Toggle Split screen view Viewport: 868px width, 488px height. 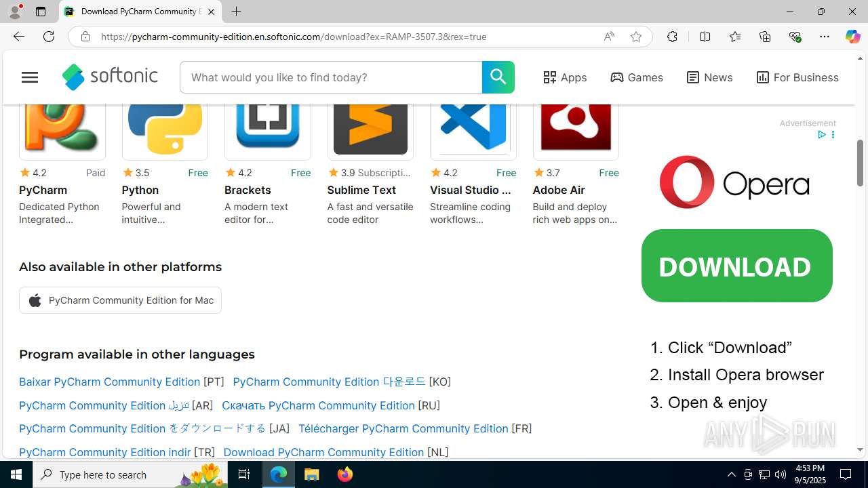coord(705,37)
